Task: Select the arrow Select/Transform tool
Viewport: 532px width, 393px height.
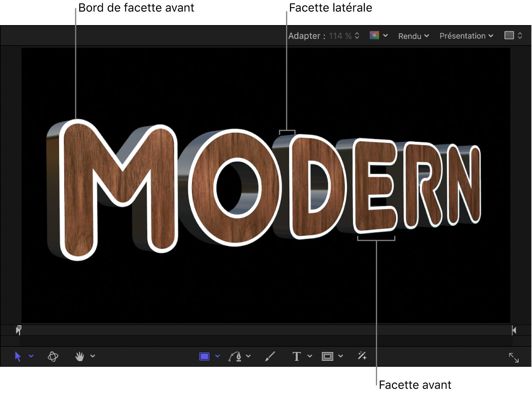Action: [x=18, y=357]
